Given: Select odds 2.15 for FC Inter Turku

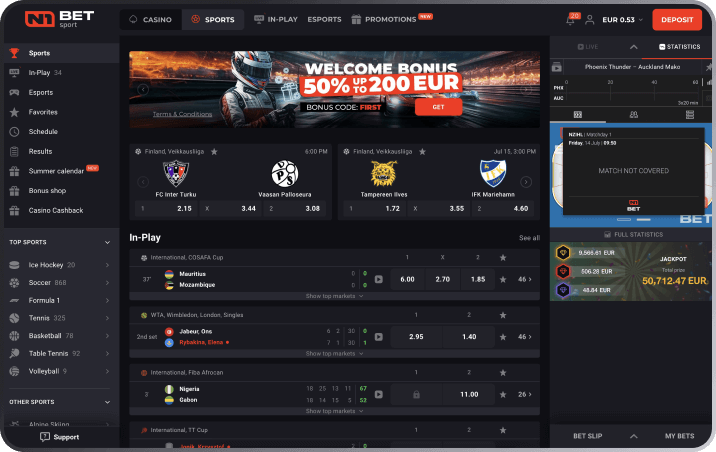Looking at the screenshot, I should point(166,209).
